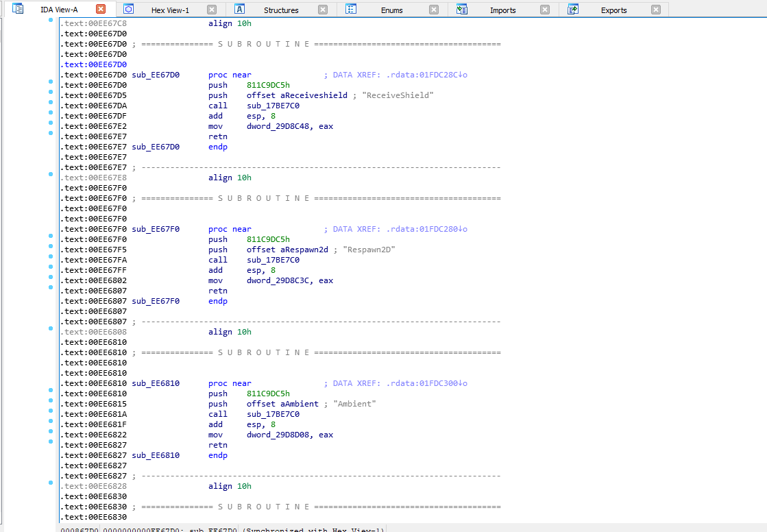Image resolution: width=767 pixels, height=532 pixels.
Task: Close the Structures tab
Action: (323, 10)
